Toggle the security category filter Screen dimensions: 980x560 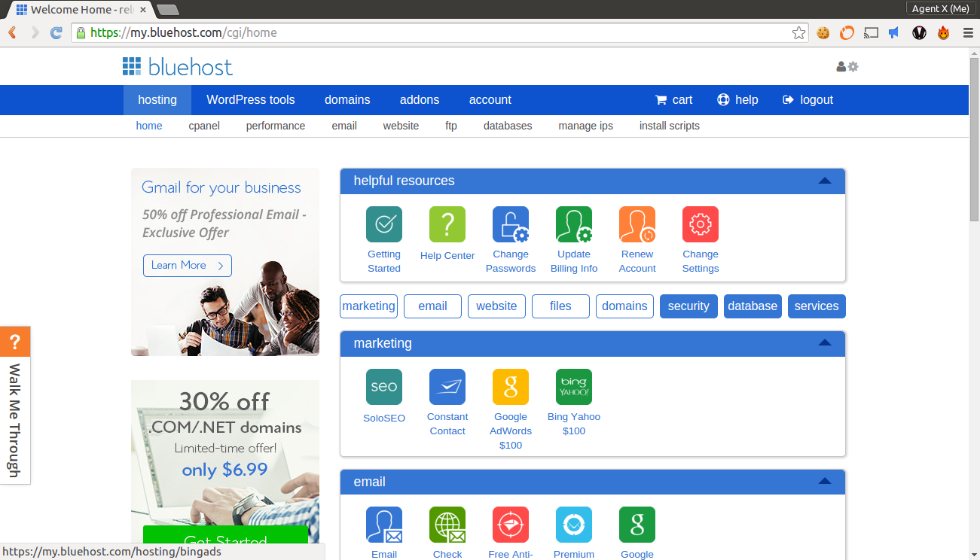(x=688, y=306)
